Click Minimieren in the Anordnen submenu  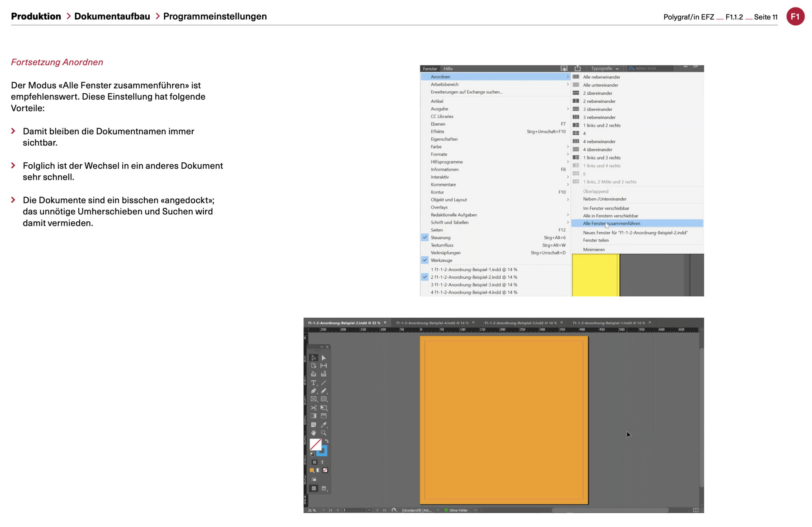(x=594, y=249)
